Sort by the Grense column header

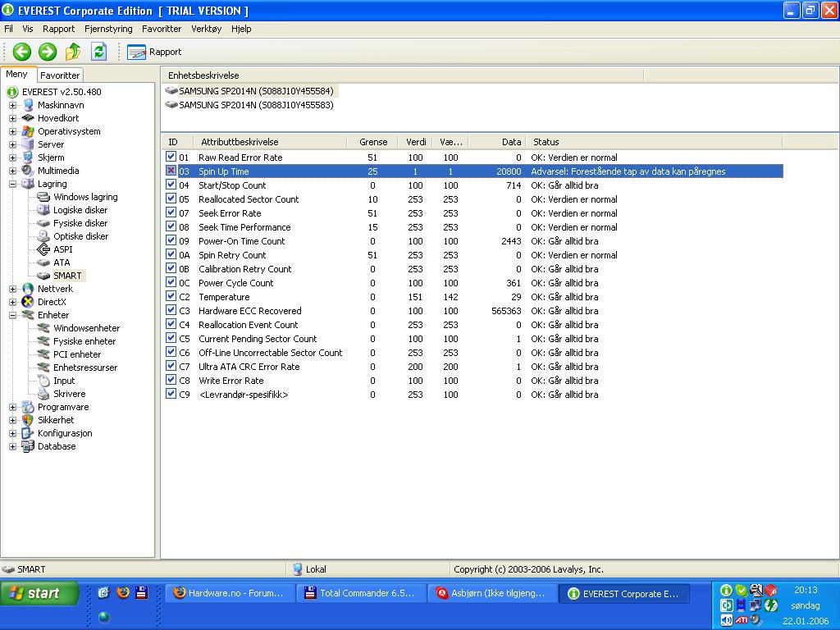[x=372, y=142]
